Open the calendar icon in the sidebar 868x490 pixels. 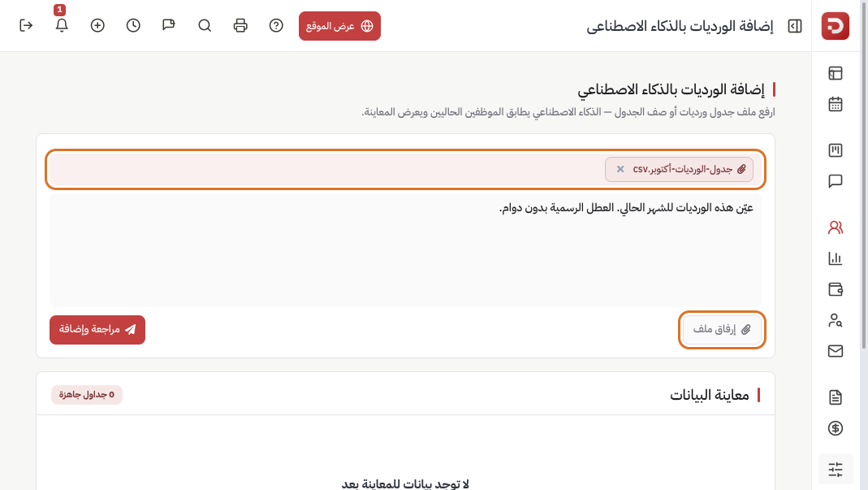pos(836,104)
